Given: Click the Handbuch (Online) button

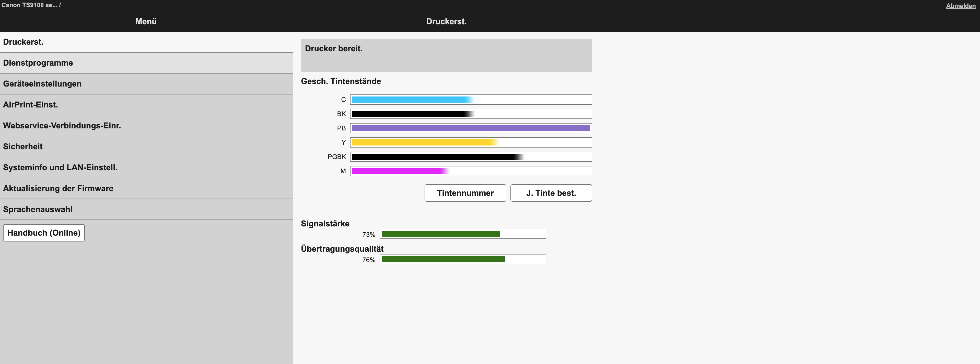Looking at the screenshot, I should pyautogui.click(x=44, y=233).
